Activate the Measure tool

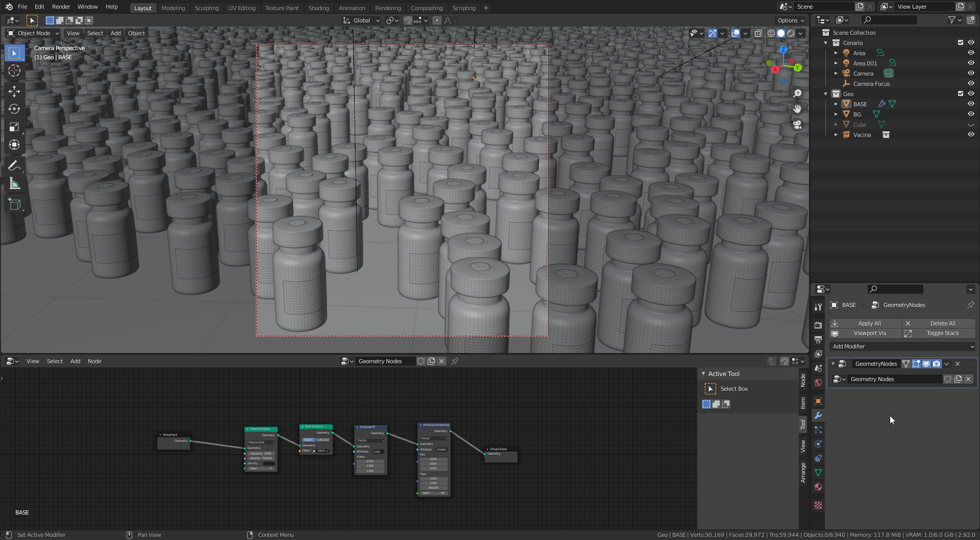tap(14, 184)
